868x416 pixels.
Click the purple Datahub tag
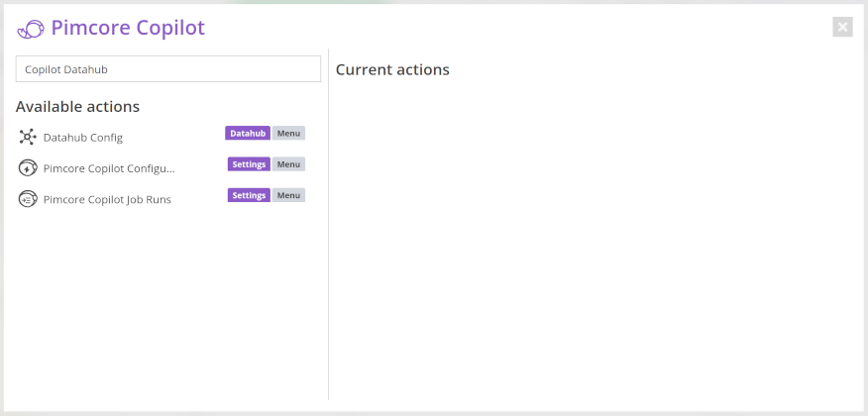click(x=248, y=134)
